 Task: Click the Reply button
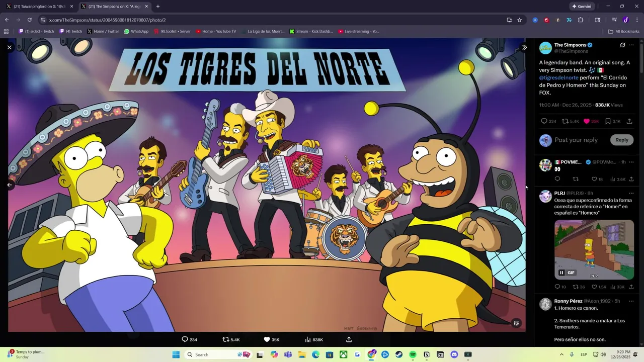click(x=622, y=140)
